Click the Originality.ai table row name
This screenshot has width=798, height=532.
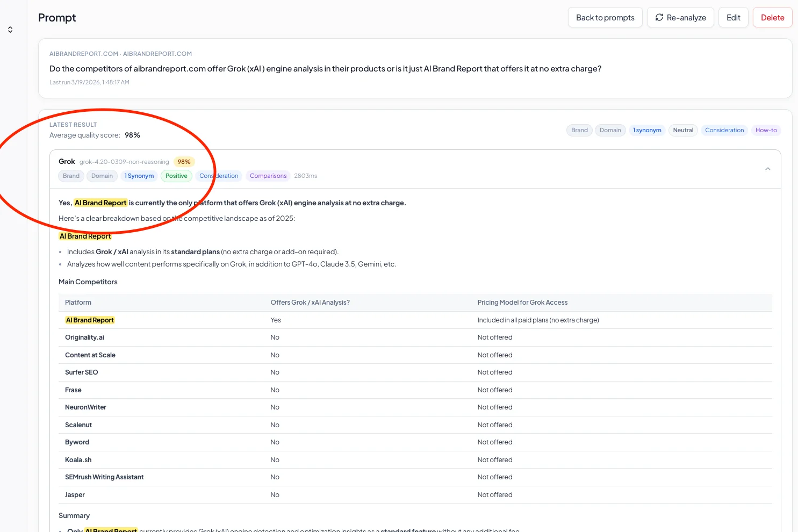point(84,337)
